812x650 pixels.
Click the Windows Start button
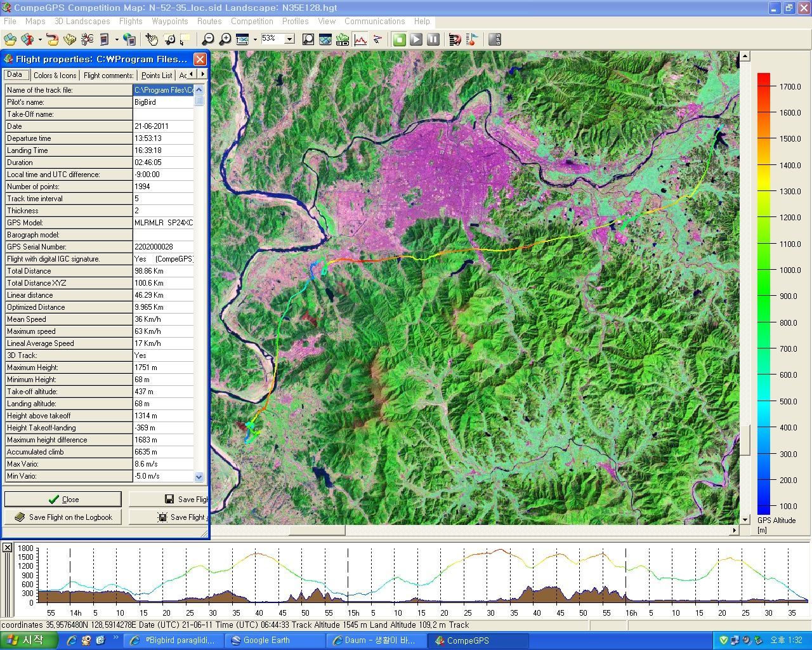pos(29,640)
